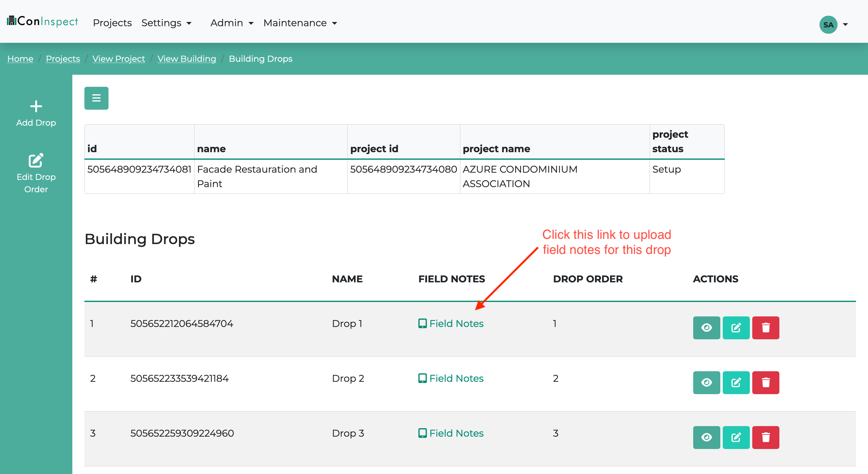The width and height of the screenshot is (868, 474).
Task: Select drop ID 505652212064584704
Action: tap(182, 323)
